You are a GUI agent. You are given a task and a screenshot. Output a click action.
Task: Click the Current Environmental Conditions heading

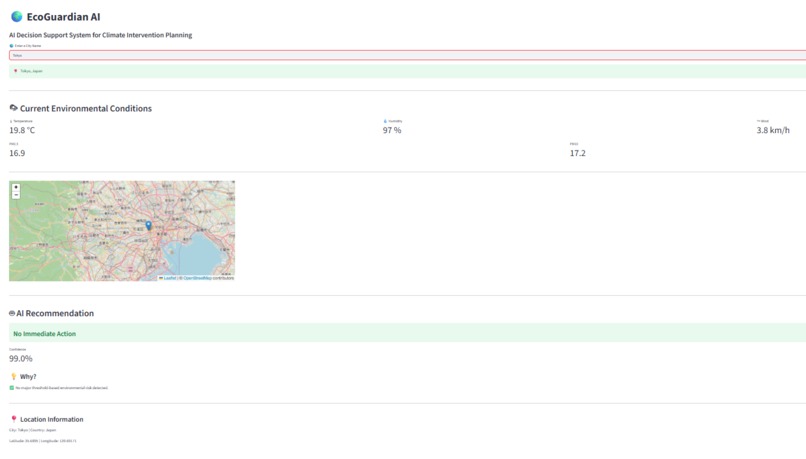point(86,108)
